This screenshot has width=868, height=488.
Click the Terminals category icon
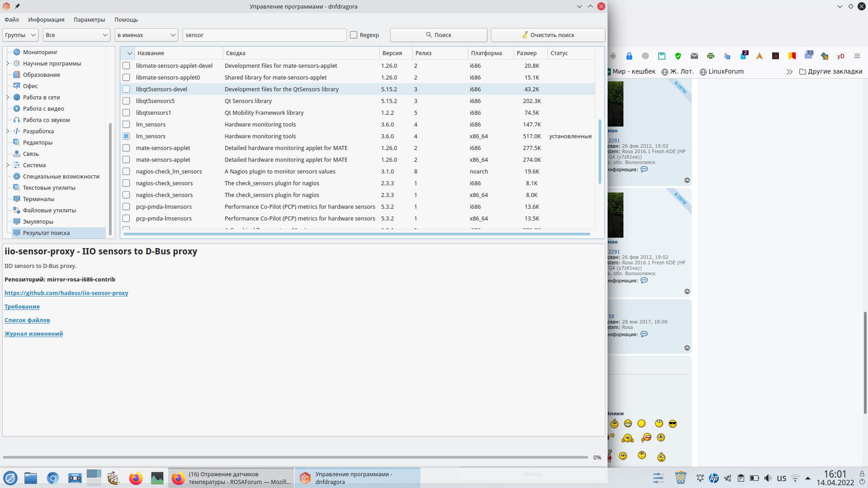(x=17, y=199)
